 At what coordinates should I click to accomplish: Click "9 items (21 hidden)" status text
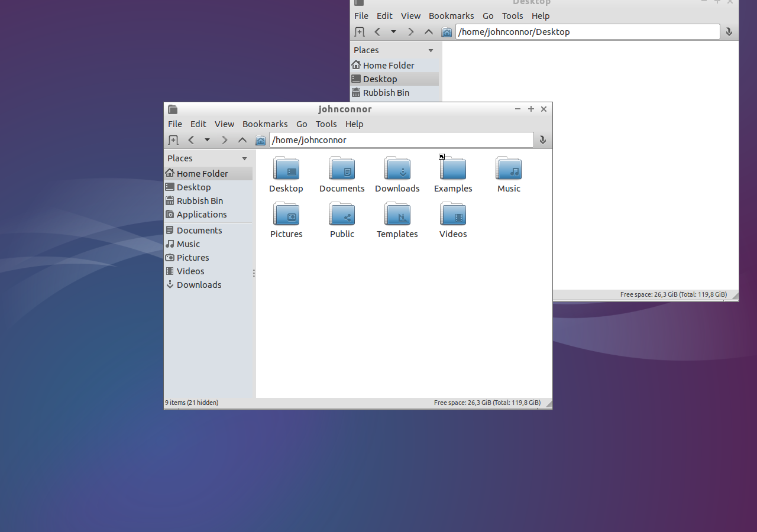[192, 403]
